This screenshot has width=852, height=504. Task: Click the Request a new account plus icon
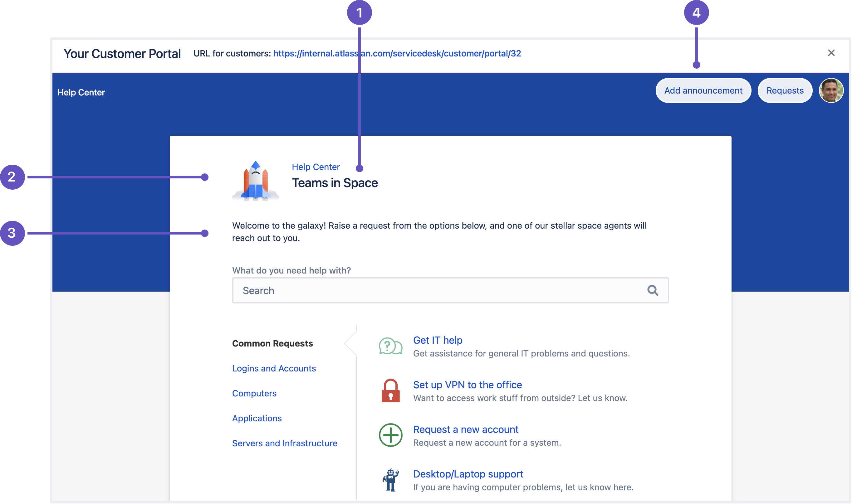click(x=390, y=436)
